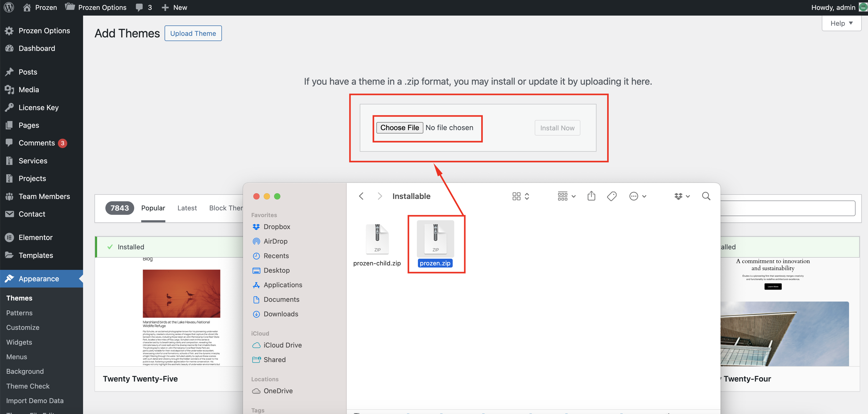Click the Finder tag icon
The height and width of the screenshot is (414, 868).
click(612, 196)
